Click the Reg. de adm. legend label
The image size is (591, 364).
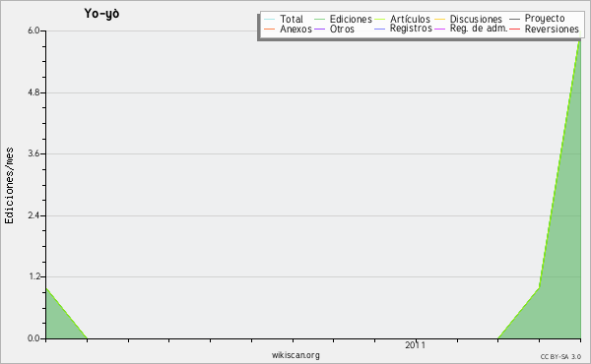479,29
